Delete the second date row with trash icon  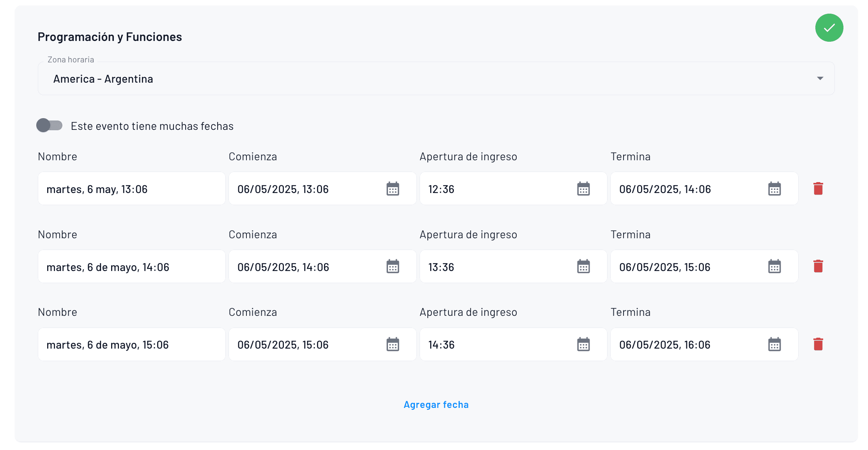pyautogui.click(x=818, y=266)
